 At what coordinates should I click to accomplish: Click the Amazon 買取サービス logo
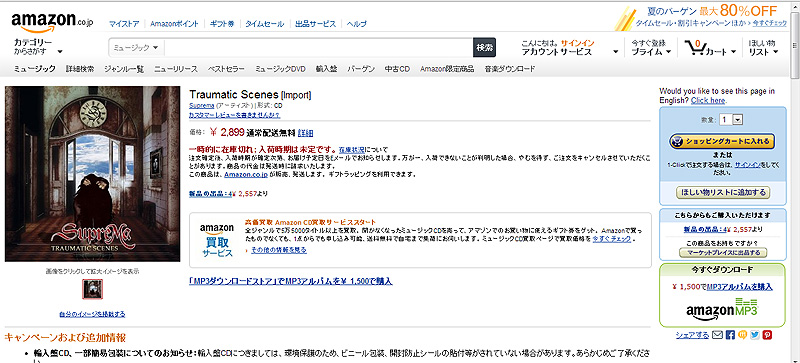(x=216, y=240)
